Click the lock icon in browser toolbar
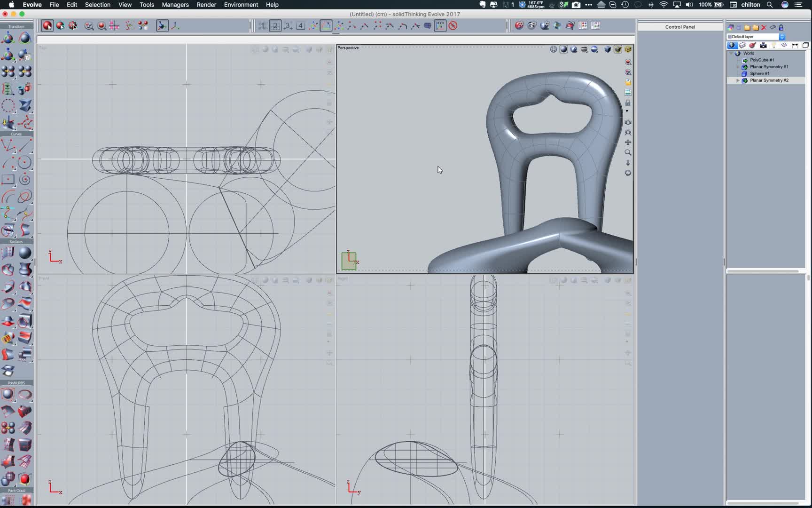Viewport: 812px width, 508px height. click(x=781, y=28)
